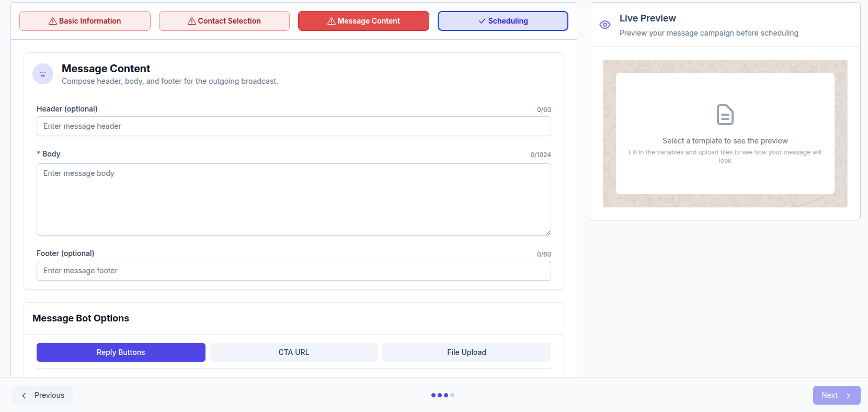Click the Live Preview eye icon
This screenshot has height=412, width=868.
coord(605,25)
